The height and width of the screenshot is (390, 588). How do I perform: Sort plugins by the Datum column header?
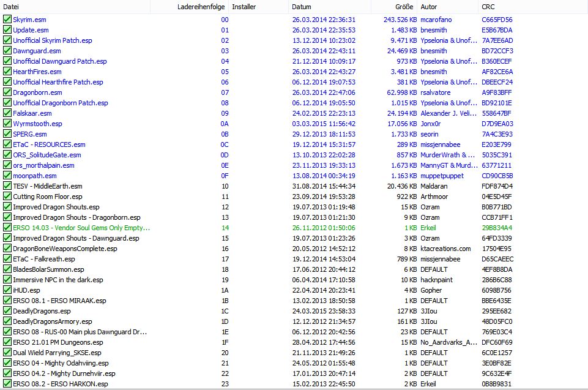click(302, 7)
